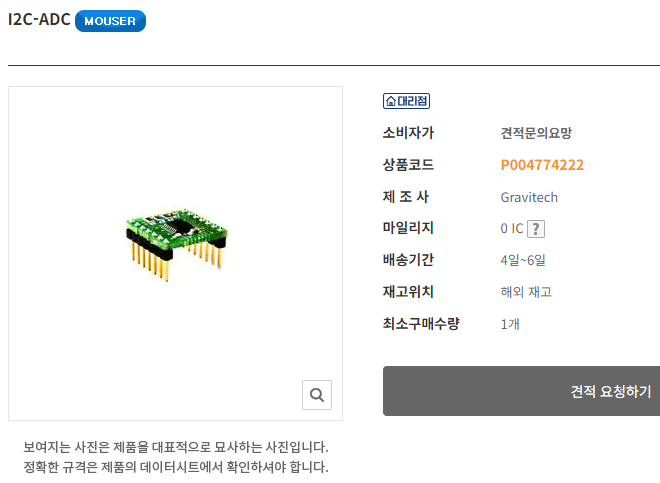The image size is (660, 483).
Task: Click the 최소구매수량 label
Action: (x=421, y=324)
